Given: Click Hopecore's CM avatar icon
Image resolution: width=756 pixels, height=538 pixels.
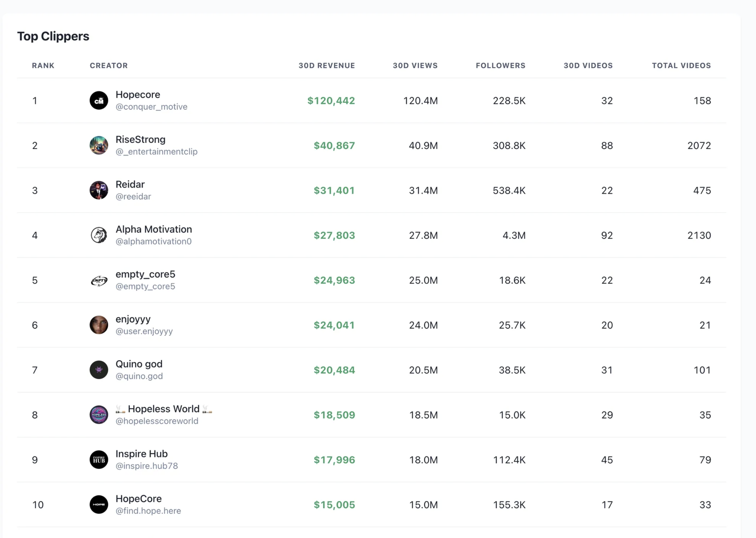Looking at the screenshot, I should [99, 100].
